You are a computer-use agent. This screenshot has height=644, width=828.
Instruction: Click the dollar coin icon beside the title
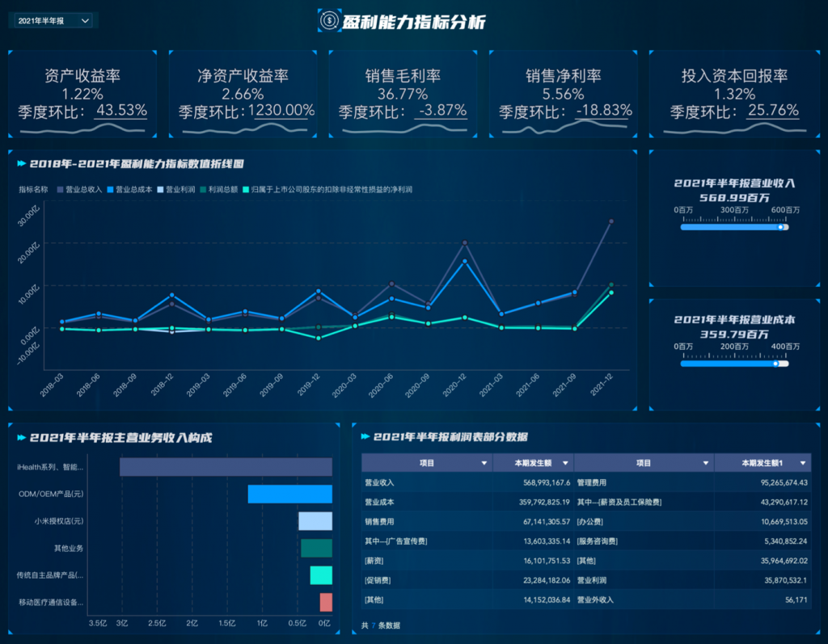tap(329, 20)
